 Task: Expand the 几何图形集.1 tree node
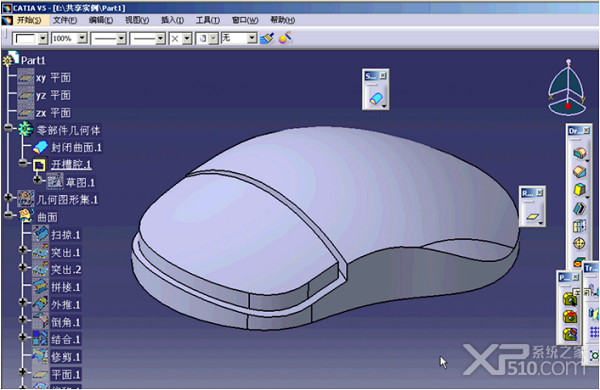8,197
